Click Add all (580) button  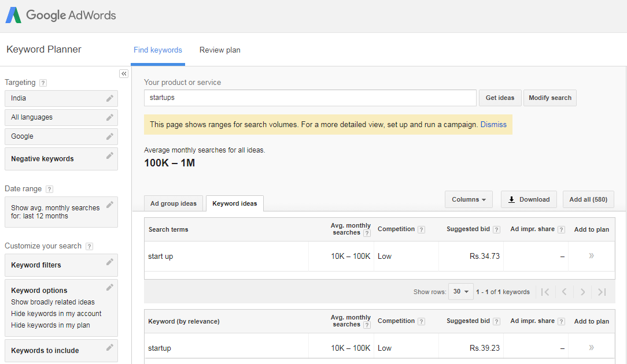588,199
